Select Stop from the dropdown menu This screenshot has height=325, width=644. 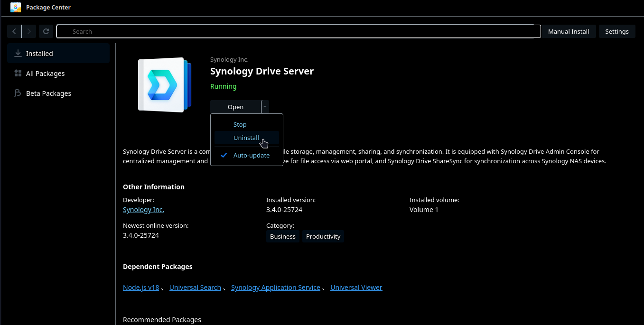tap(240, 124)
